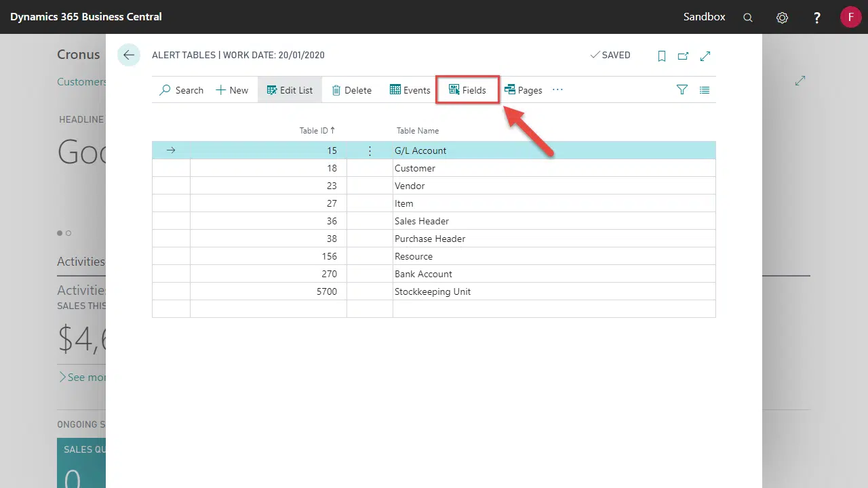Click the New button
Screen dimensions: 868x488
pos(232,90)
